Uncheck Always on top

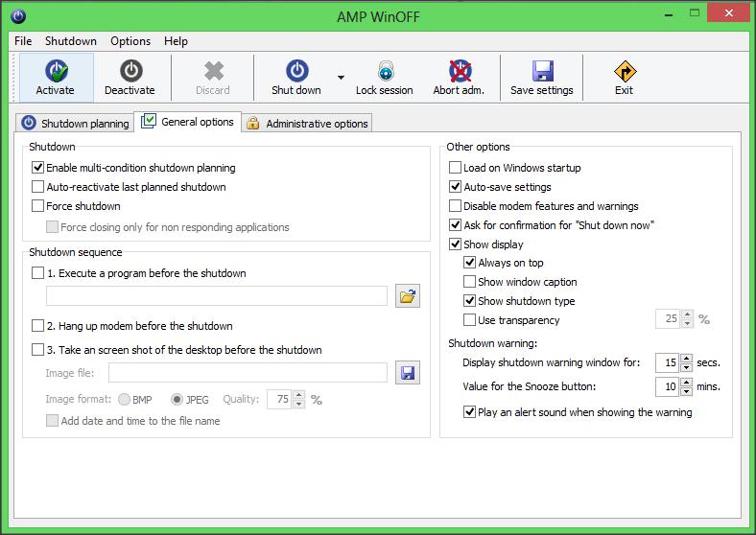469,262
